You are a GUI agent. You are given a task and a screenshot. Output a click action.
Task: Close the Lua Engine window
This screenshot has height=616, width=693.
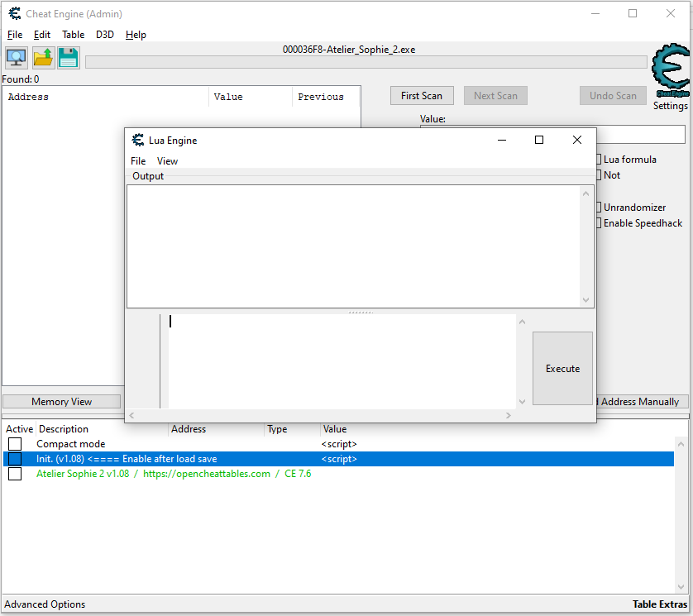(x=576, y=140)
